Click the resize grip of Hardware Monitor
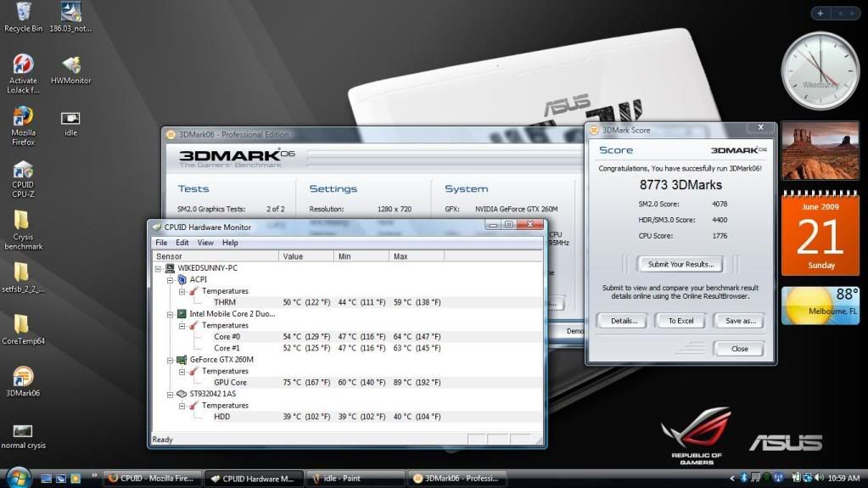 coord(539,440)
